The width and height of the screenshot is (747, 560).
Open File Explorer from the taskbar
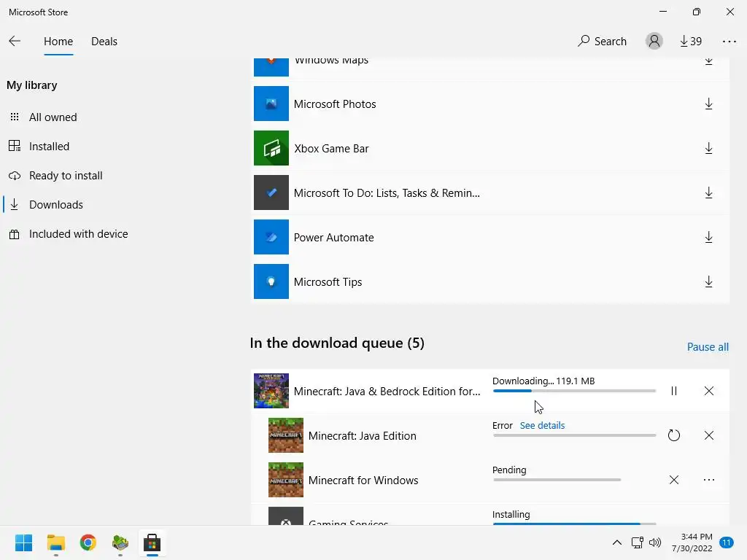tap(55, 542)
